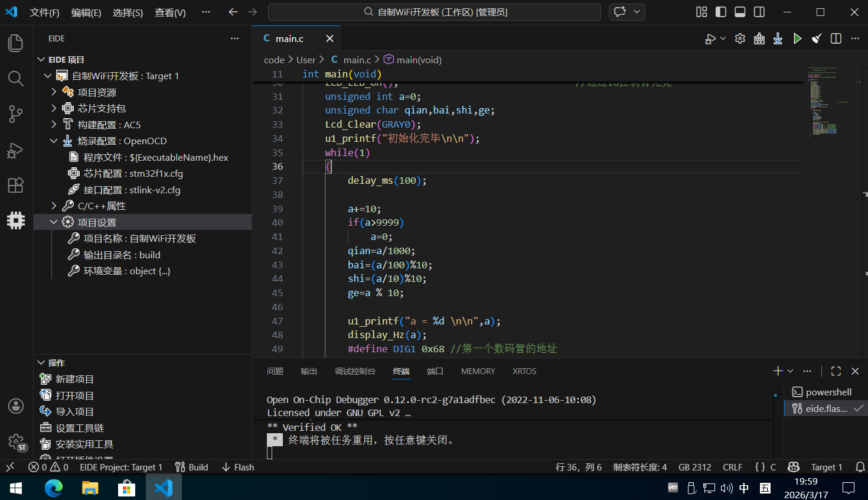Image resolution: width=868 pixels, height=500 pixels.
Task: Open the 选择(S) menu
Action: 128,12
